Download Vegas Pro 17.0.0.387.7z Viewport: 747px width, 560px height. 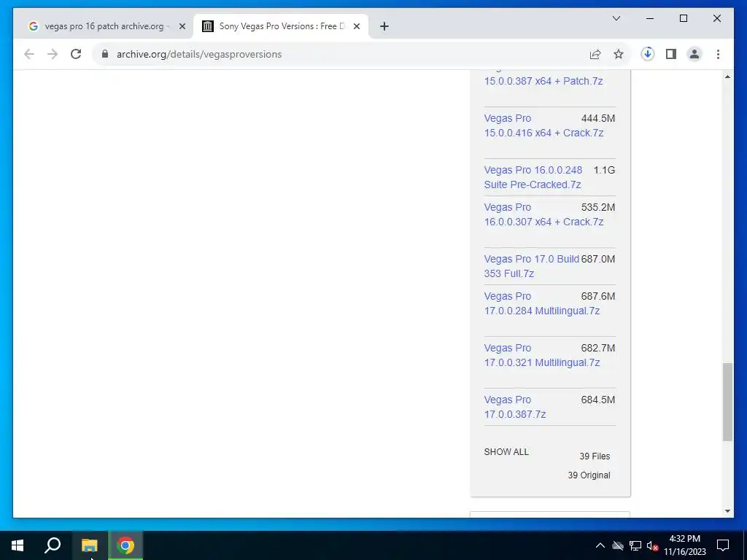(514, 407)
